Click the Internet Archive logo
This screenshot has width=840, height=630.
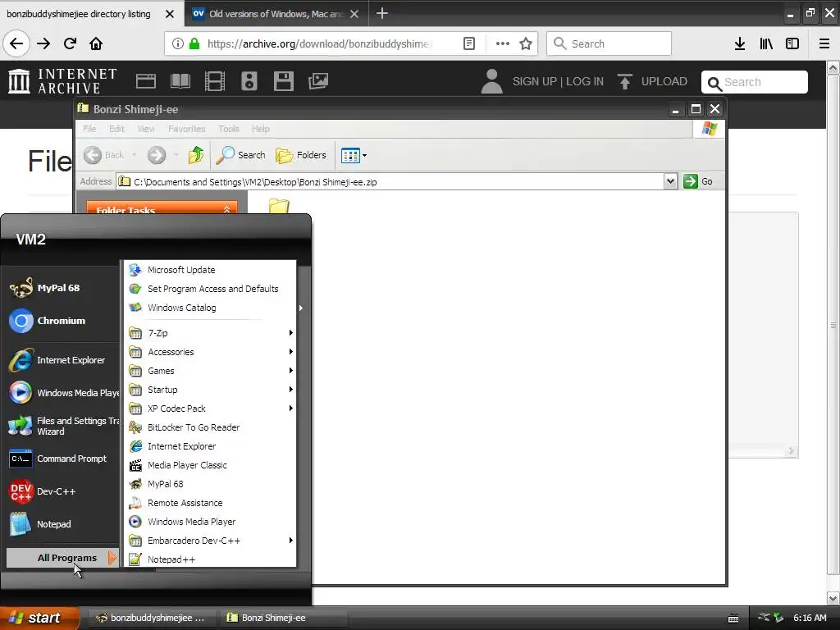pyautogui.click(x=62, y=81)
